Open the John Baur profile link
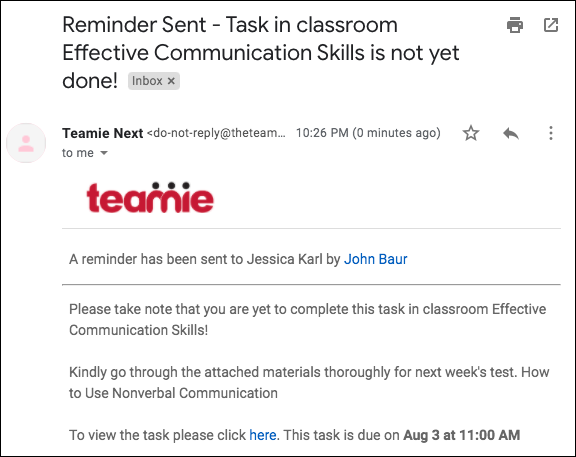The width and height of the screenshot is (576, 457). click(375, 259)
